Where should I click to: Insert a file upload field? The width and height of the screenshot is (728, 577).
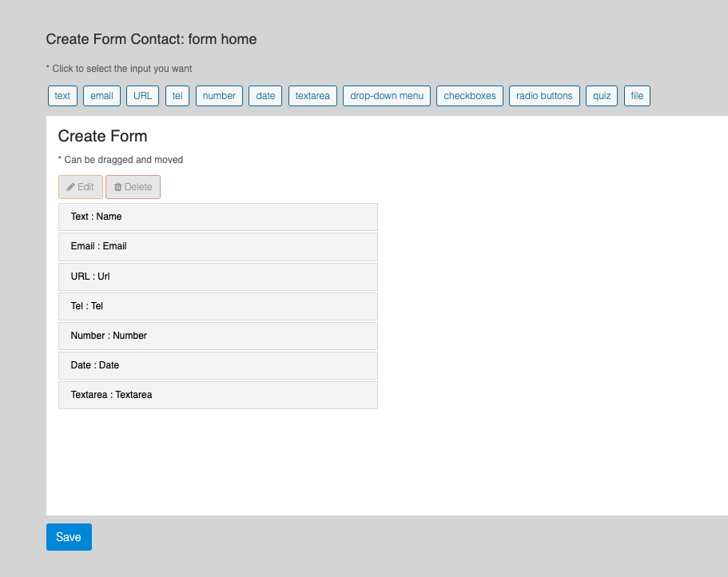[x=637, y=96]
